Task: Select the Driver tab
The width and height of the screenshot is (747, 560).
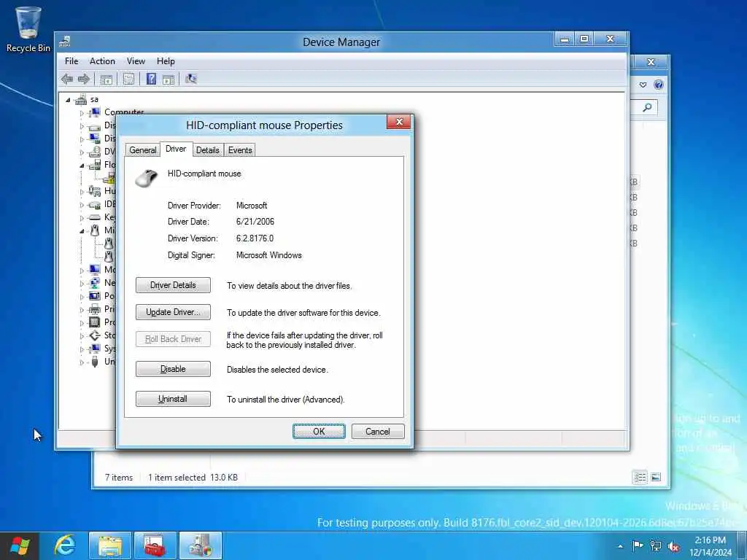Action: coord(176,149)
